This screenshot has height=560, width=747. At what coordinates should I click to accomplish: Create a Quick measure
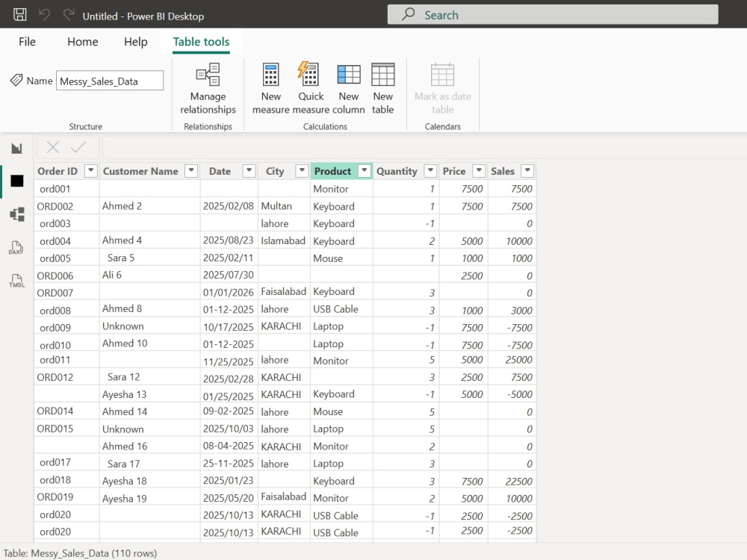click(311, 89)
